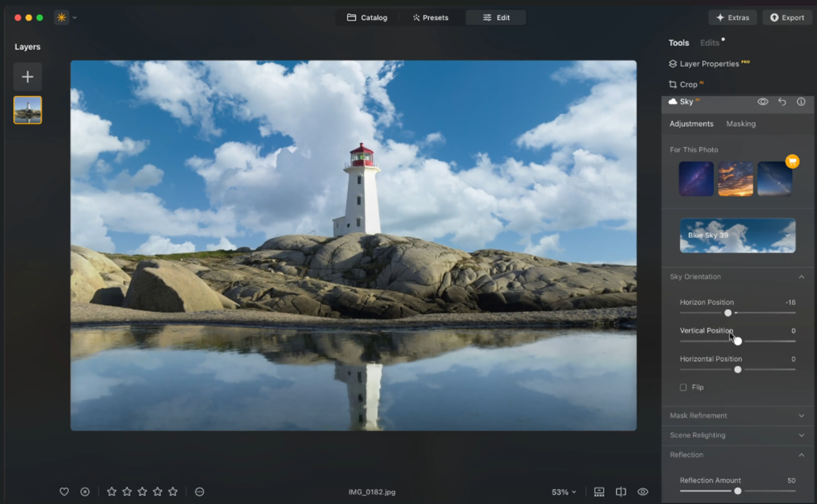This screenshot has height=504, width=817.
Task: Reject the photo with the x icon
Action: pos(85,491)
